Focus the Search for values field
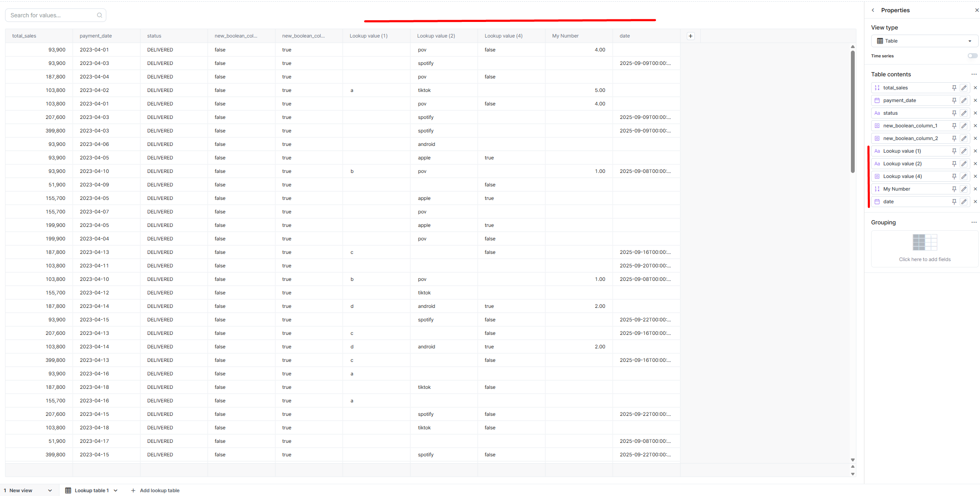Image resolution: width=980 pixels, height=496 pixels. (51, 15)
